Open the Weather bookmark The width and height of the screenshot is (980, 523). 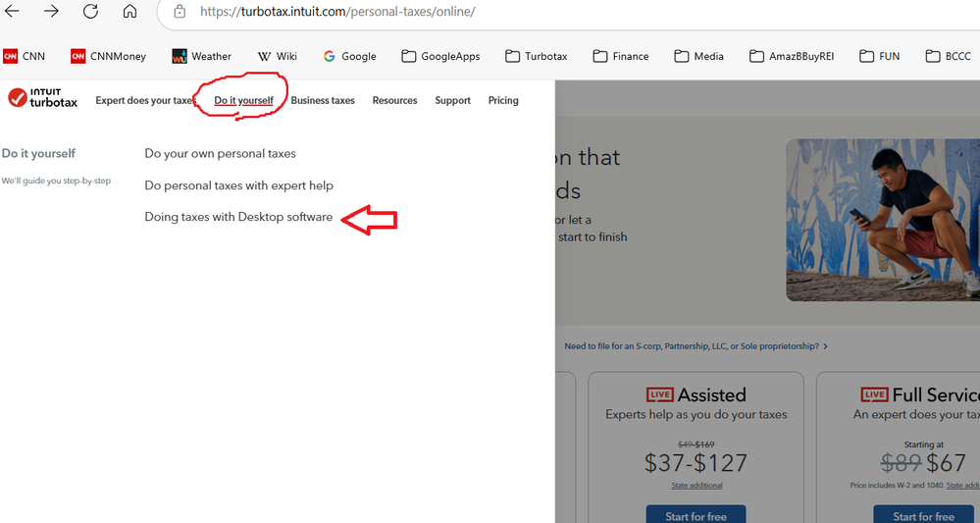(x=202, y=56)
